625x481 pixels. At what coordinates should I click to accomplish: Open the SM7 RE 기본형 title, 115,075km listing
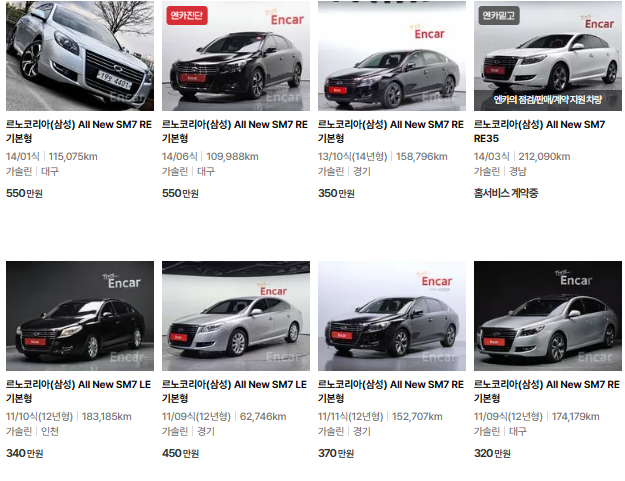[x=79, y=132]
